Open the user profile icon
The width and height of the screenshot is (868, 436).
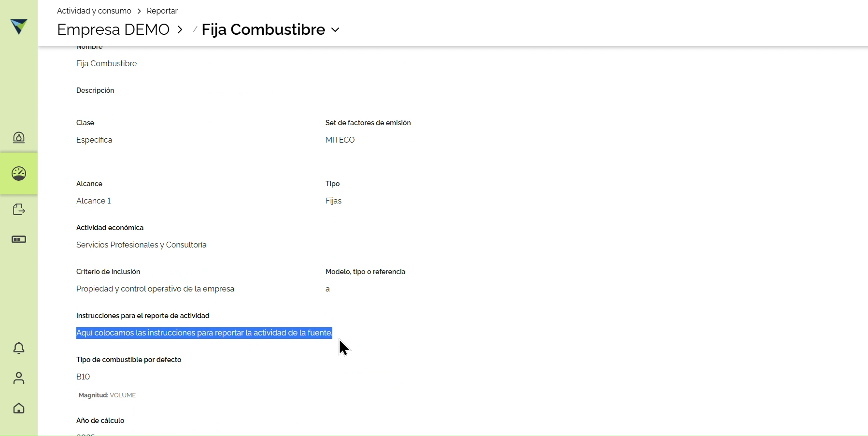point(19,378)
